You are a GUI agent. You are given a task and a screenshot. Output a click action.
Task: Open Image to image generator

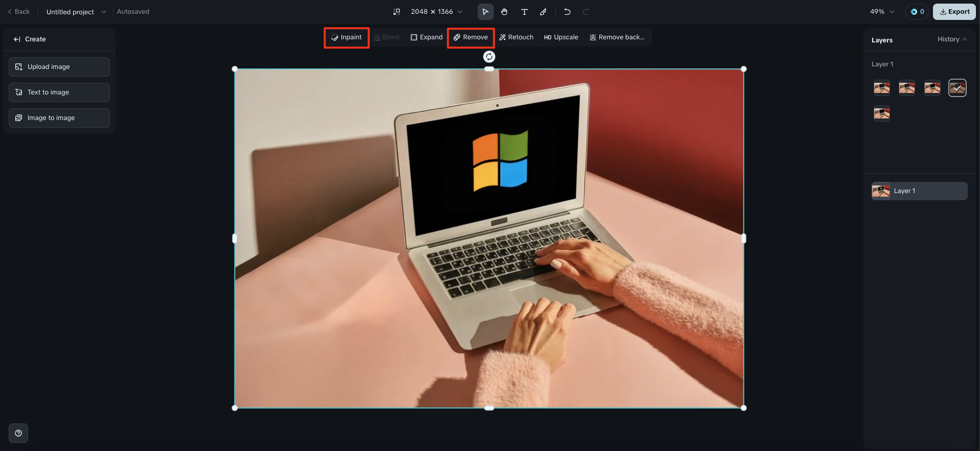(x=59, y=118)
